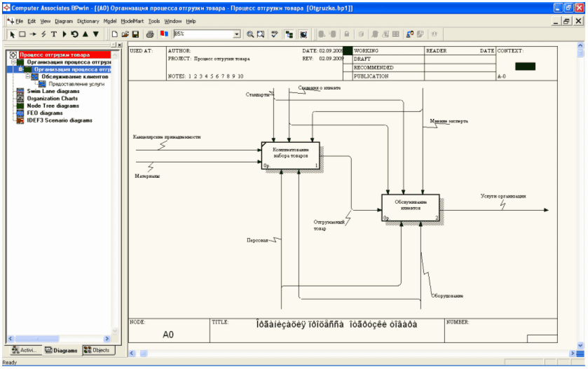Click the 'Оборудование' arrow label

click(x=447, y=295)
